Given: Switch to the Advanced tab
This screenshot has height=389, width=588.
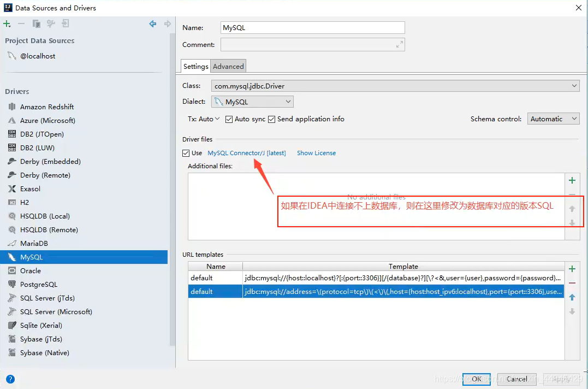Looking at the screenshot, I should coord(228,67).
